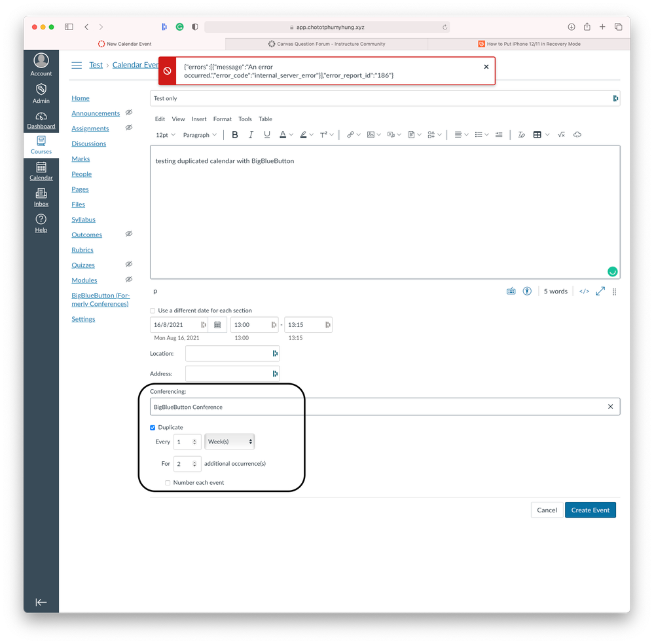The height and width of the screenshot is (644, 654).
Task: Remove the BigBlueButton Conference selection
Action: pyautogui.click(x=610, y=407)
